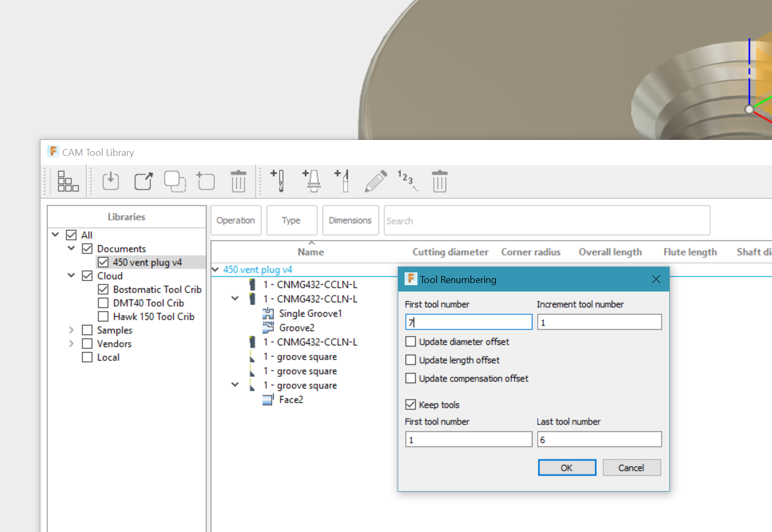The width and height of the screenshot is (772, 532).
Task: Confirm renumbering with the OK button
Action: point(567,468)
